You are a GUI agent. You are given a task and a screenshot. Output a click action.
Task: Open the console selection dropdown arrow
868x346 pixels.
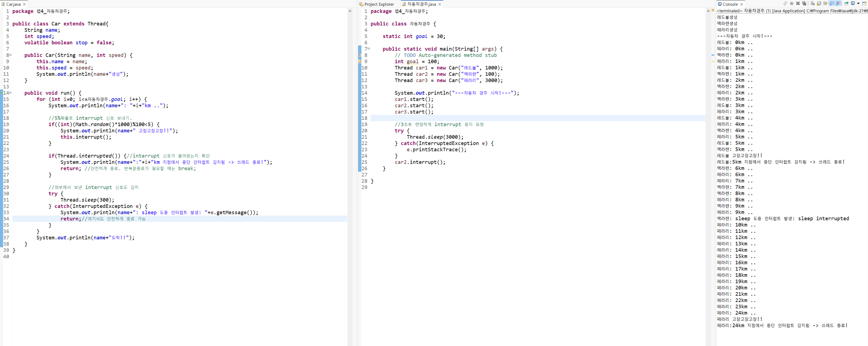tap(858, 3)
